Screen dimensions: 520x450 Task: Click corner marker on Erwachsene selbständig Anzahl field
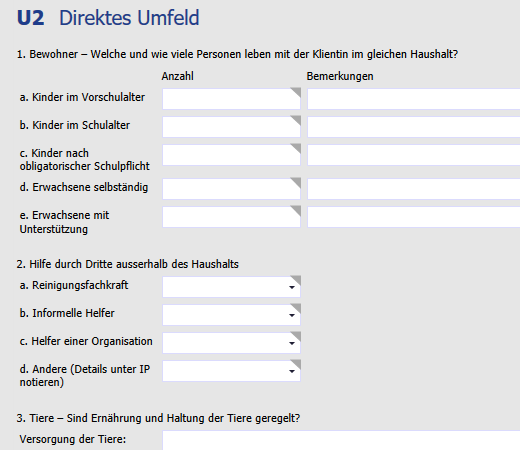coord(297,181)
